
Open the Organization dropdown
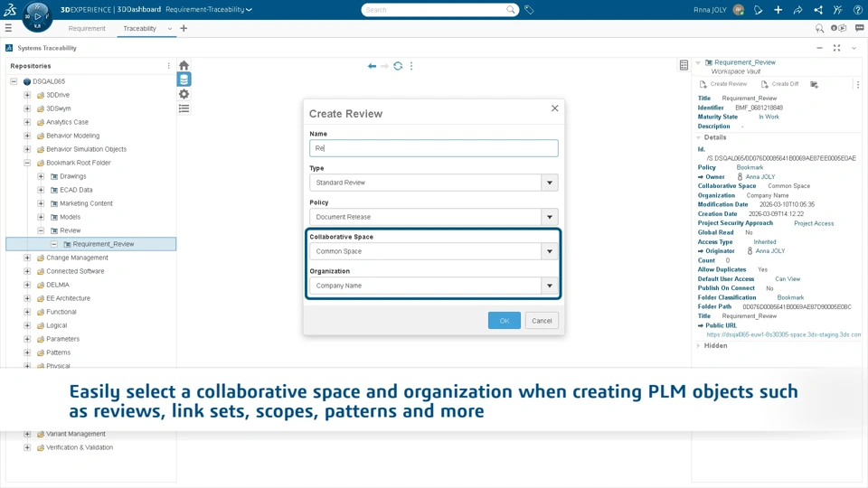click(x=549, y=286)
